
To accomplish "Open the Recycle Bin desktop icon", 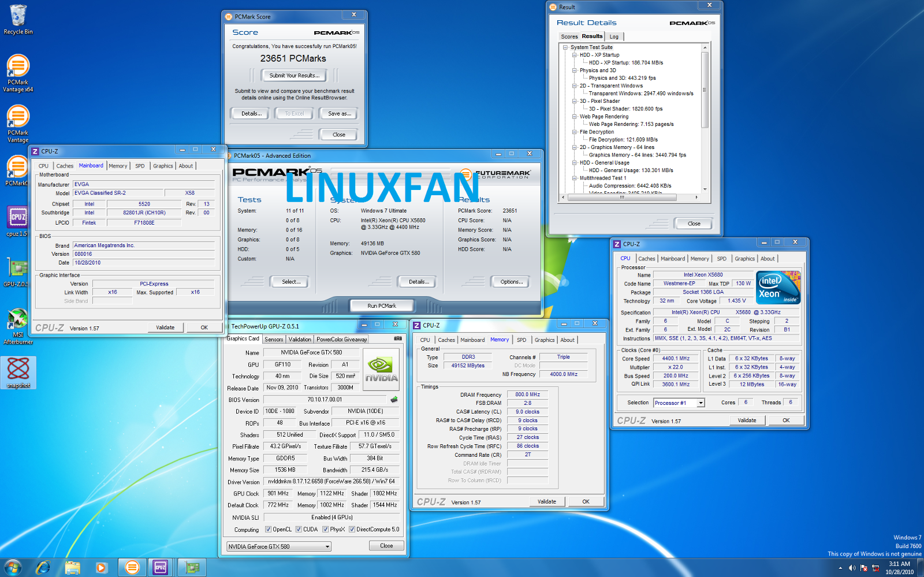I will click(18, 20).
